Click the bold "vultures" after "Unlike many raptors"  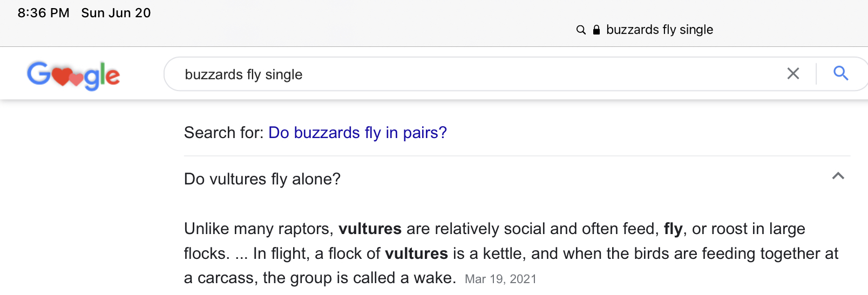[x=370, y=229]
